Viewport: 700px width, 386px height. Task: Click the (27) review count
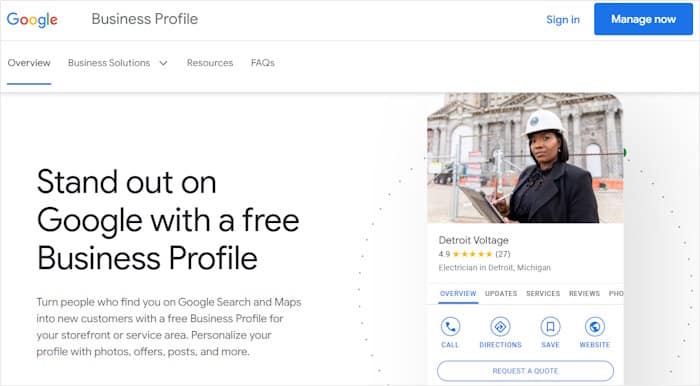coord(503,254)
